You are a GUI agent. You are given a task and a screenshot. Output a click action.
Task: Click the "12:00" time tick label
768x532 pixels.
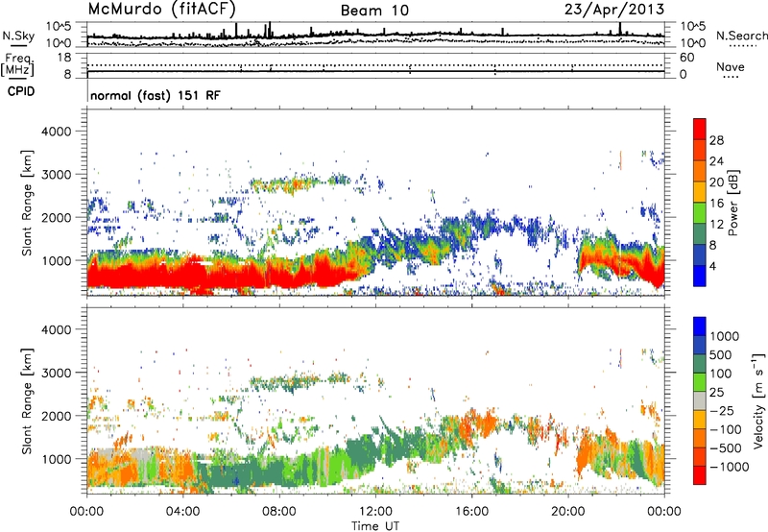coord(375,512)
